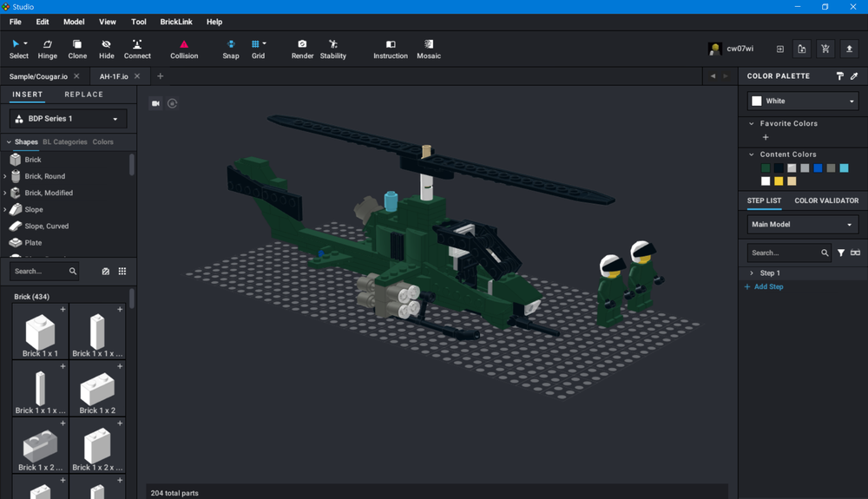The image size is (868, 499).
Task: Open the Select tool mode arrow
Action: pyautogui.click(x=25, y=43)
